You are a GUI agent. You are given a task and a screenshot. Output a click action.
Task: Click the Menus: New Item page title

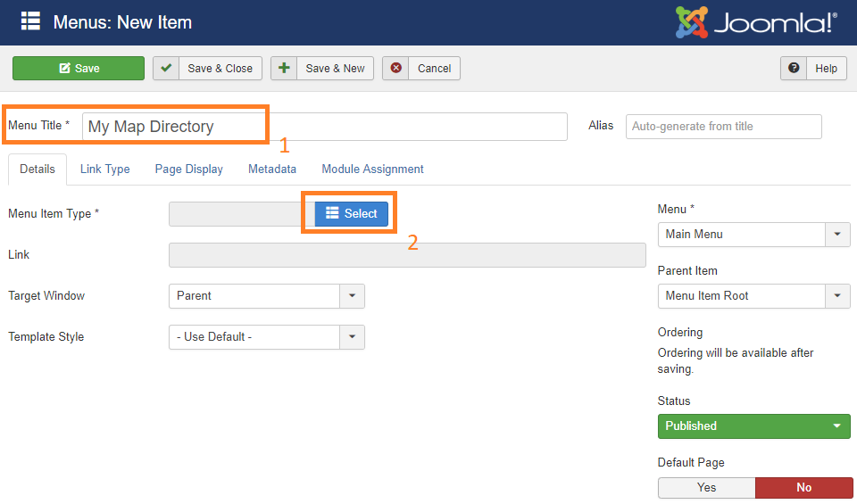pos(122,22)
